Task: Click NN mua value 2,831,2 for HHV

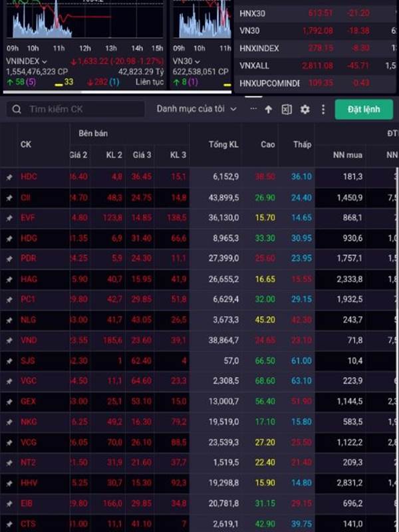Action: (x=350, y=483)
